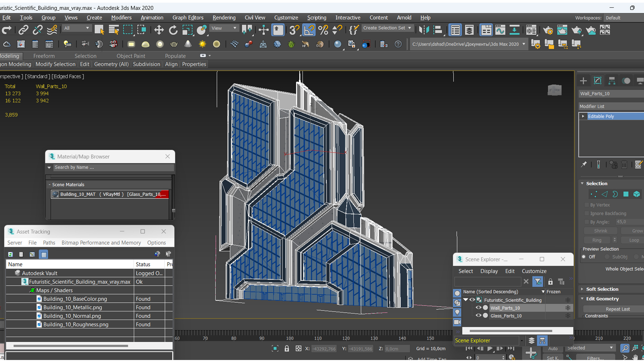This screenshot has width=644, height=362.
Task: Click Modify Selection ribbon button
Action: pos(55,64)
